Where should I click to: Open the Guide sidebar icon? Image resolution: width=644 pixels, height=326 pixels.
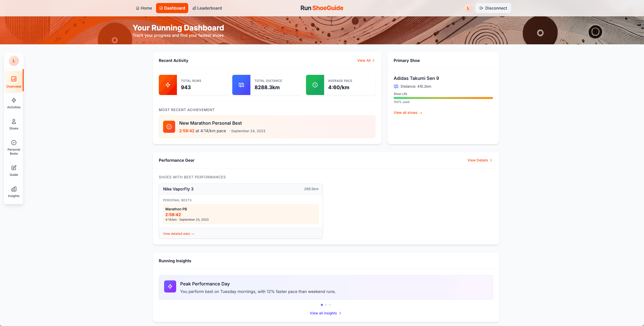click(x=14, y=171)
